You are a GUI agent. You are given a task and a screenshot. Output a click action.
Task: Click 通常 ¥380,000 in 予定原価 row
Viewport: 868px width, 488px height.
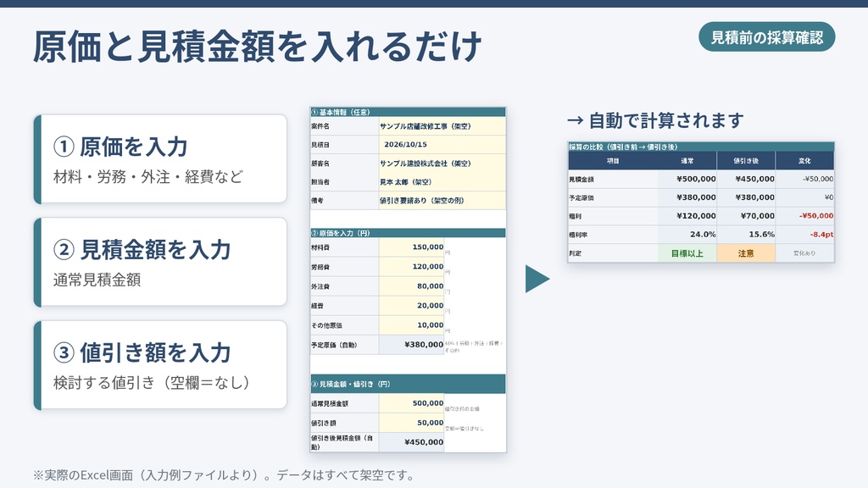pyautogui.click(x=687, y=197)
